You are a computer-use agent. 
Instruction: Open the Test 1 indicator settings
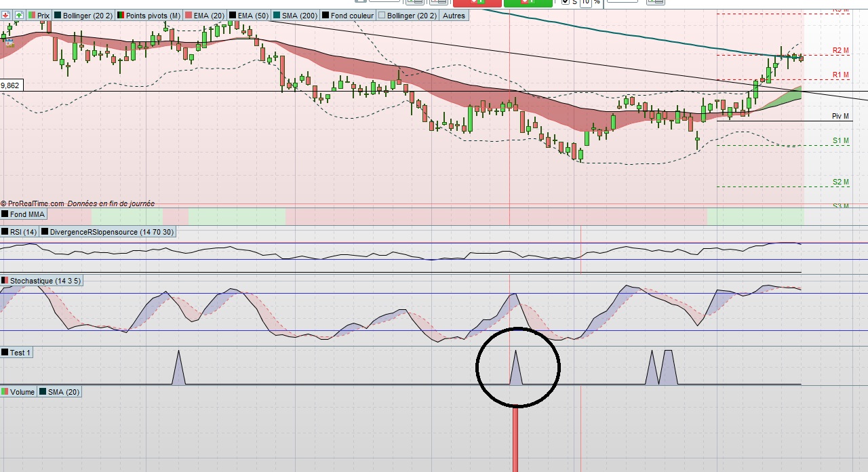(x=16, y=353)
